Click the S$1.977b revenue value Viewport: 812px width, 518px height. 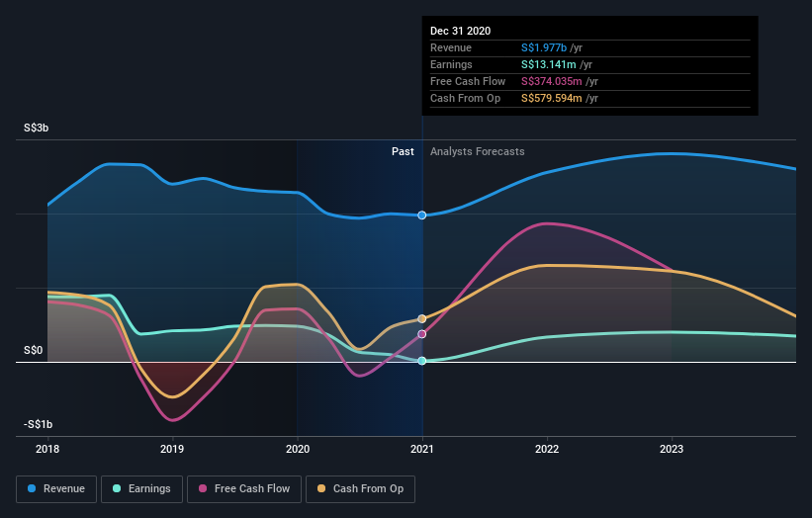tap(544, 47)
